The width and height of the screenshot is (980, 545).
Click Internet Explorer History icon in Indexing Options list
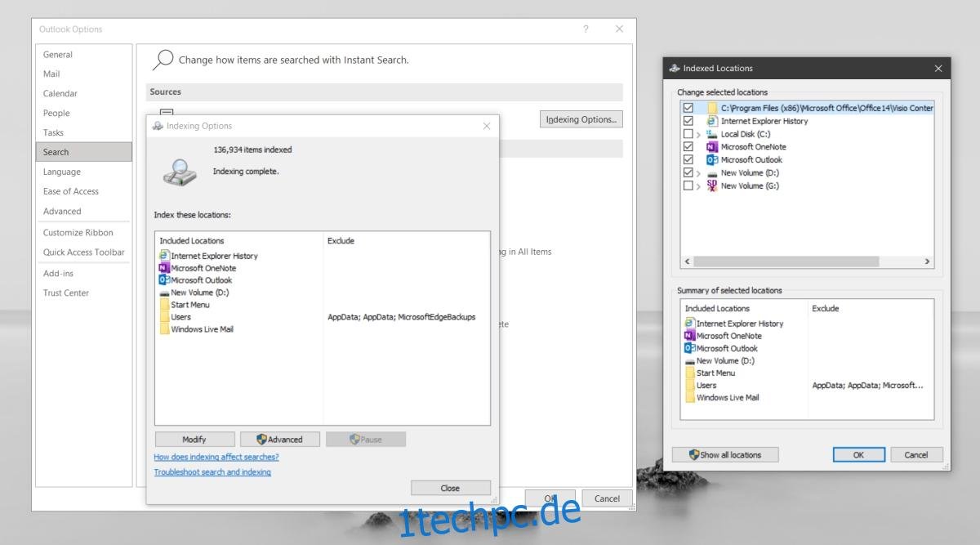point(164,256)
